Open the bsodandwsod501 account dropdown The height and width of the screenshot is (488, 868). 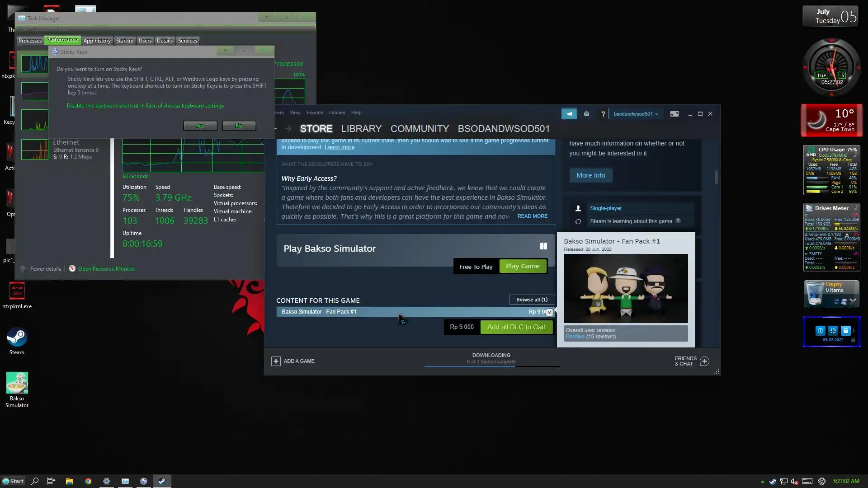636,114
